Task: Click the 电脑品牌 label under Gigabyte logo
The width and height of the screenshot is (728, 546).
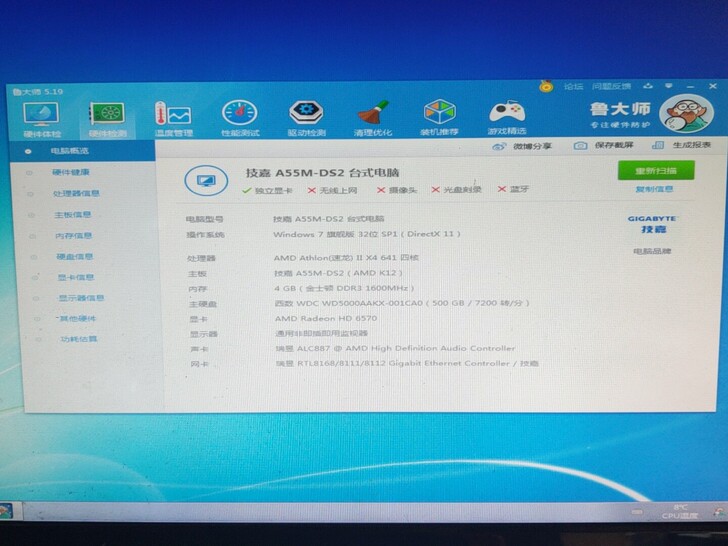Action: pos(652,251)
